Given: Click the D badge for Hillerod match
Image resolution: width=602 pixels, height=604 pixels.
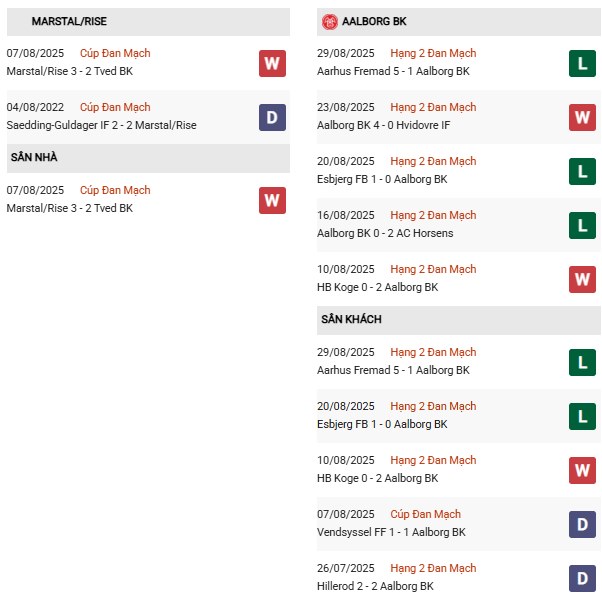Looking at the screenshot, I should 582,578.
